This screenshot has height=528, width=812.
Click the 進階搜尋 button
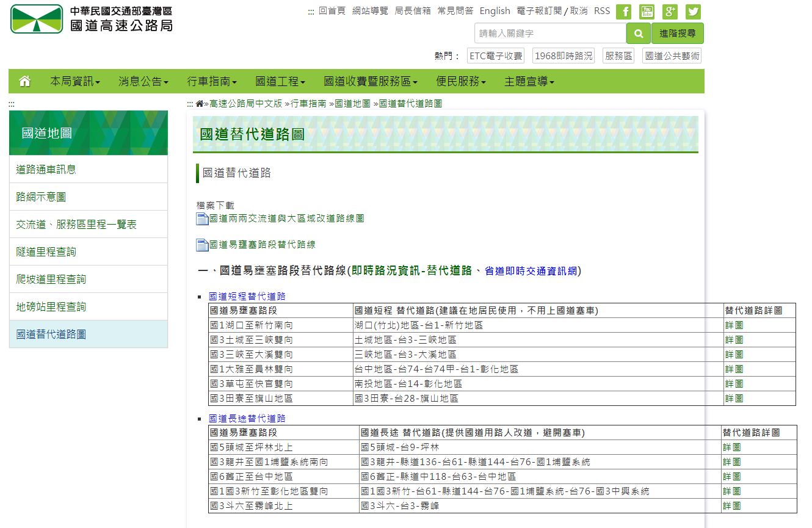pos(677,34)
